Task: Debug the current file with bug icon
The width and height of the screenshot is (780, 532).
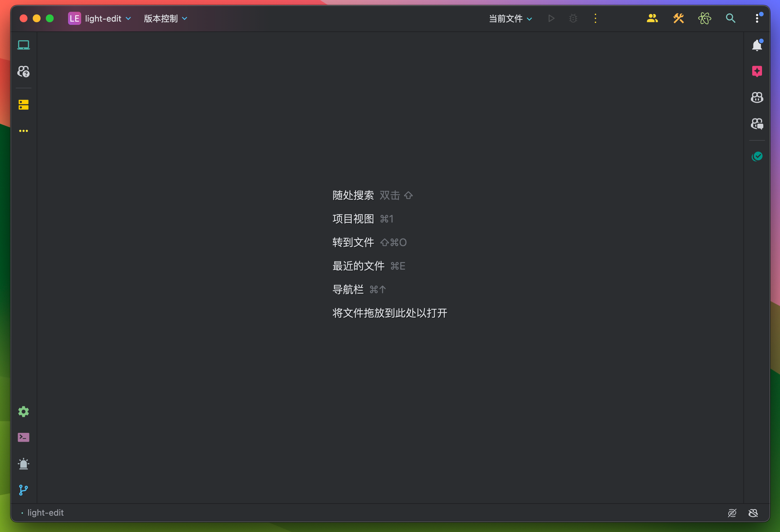Action: (573, 18)
